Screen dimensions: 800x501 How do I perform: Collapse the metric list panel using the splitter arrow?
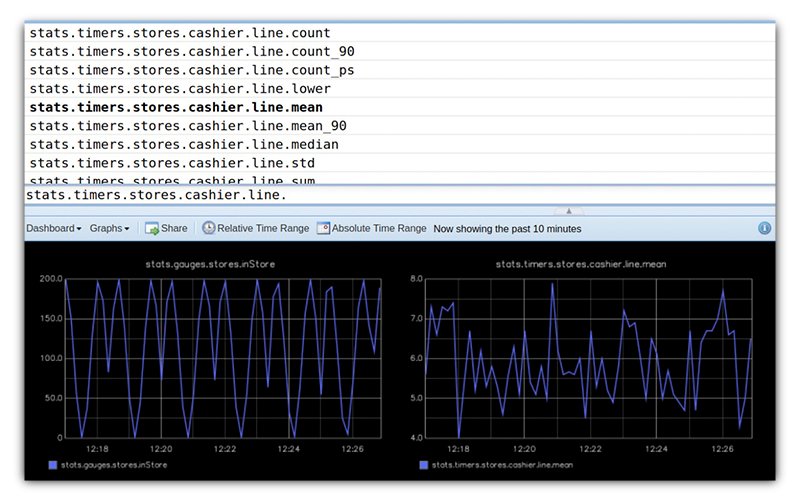(568, 211)
